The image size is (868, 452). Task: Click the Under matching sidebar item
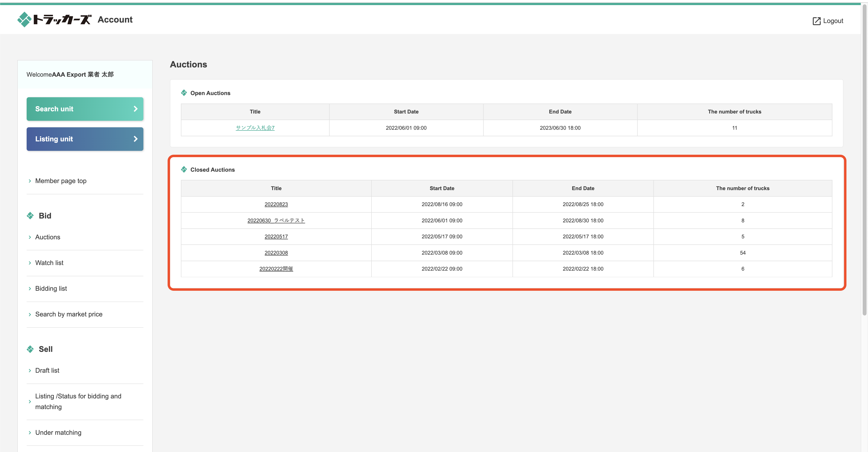[x=58, y=432]
